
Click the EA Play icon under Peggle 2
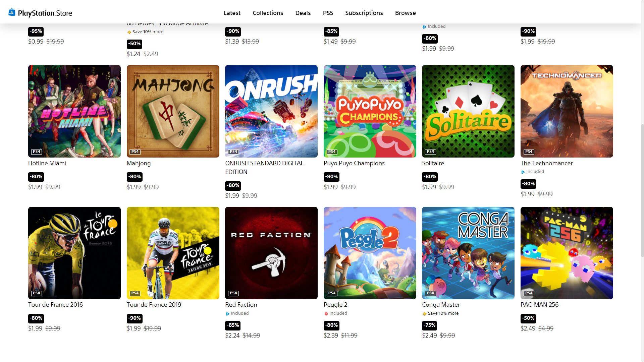326,314
